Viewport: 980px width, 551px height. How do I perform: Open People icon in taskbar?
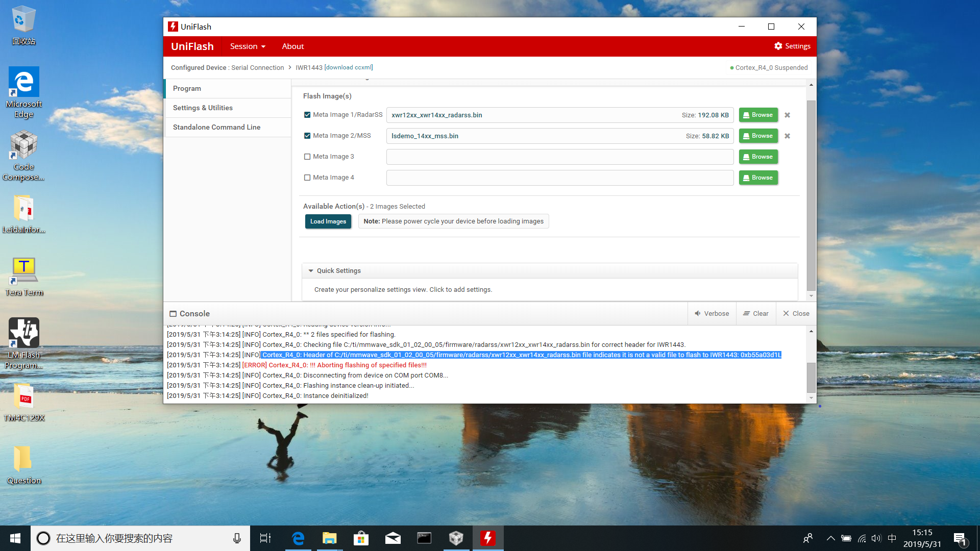[x=808, y=538]
